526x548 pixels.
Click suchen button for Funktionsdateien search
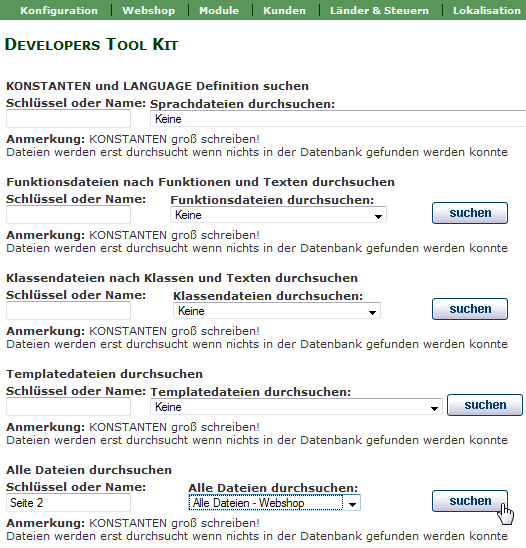pos(470,213)
